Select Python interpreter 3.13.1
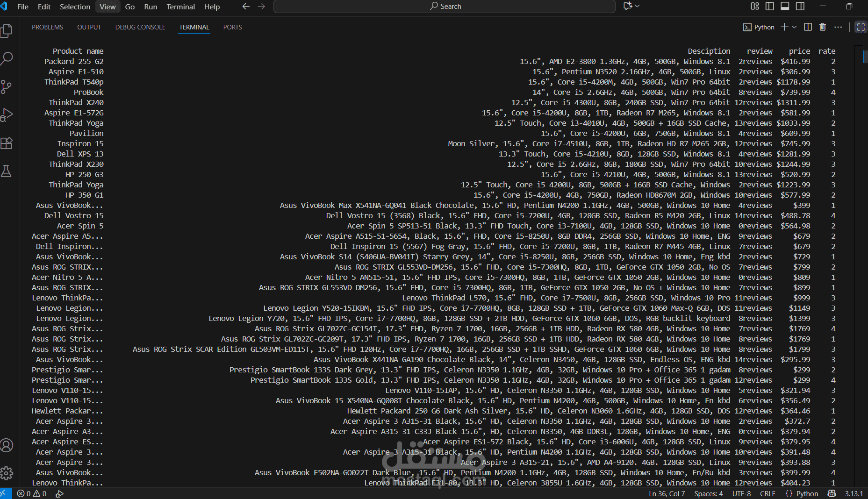The image size is (868, 499). (x=854, y=493)
